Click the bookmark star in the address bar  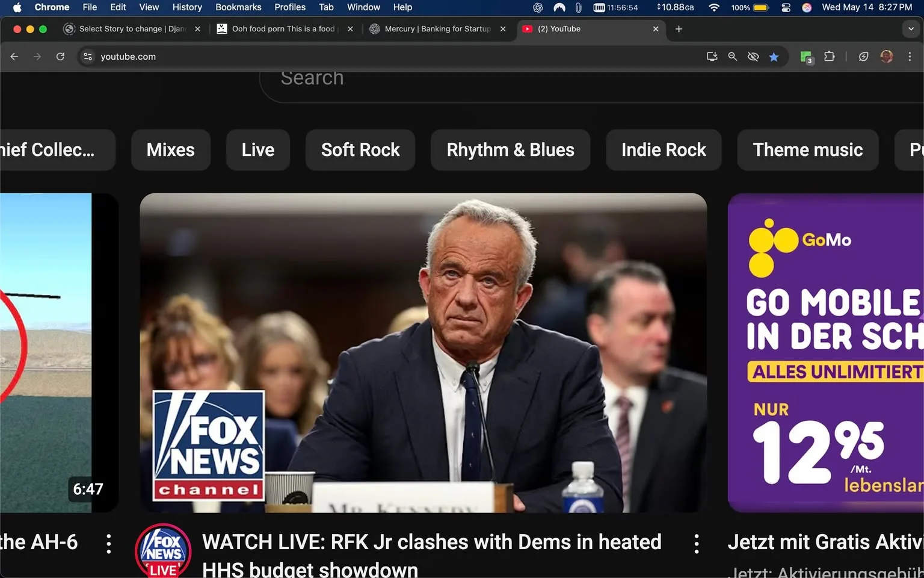[774, 57]
